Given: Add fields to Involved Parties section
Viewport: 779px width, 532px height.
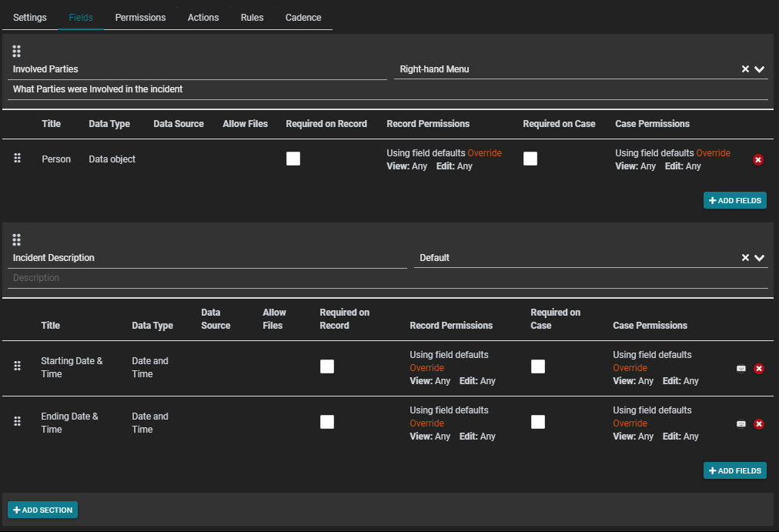Looking at the screenshot, I should coord(735,200).
